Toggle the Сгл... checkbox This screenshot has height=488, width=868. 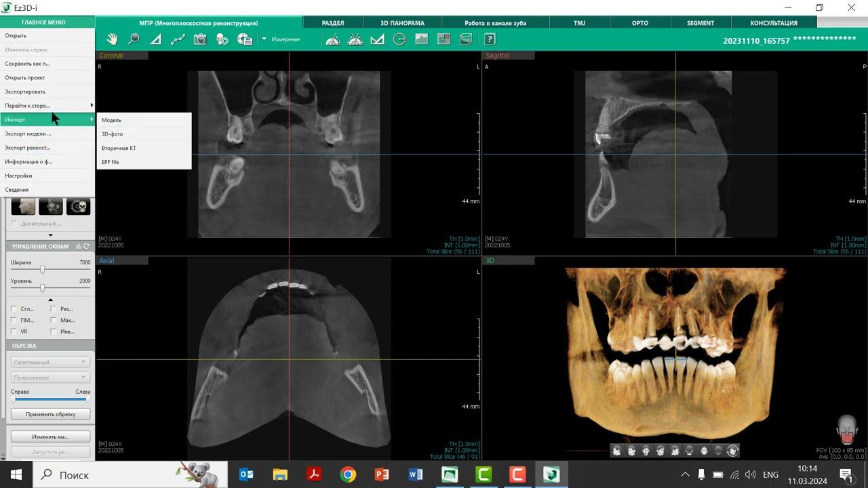(14, 309)
